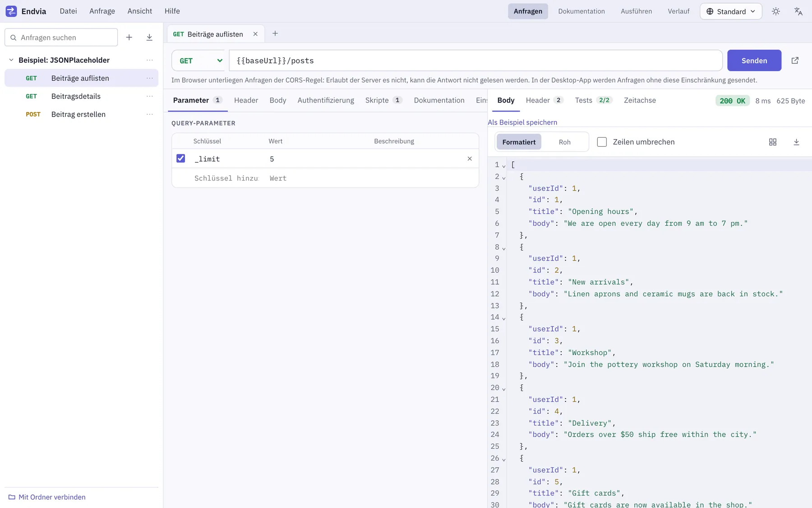
Task: Open a new request tab with plus
Action: pyautogui.click(x=275, y=33)
